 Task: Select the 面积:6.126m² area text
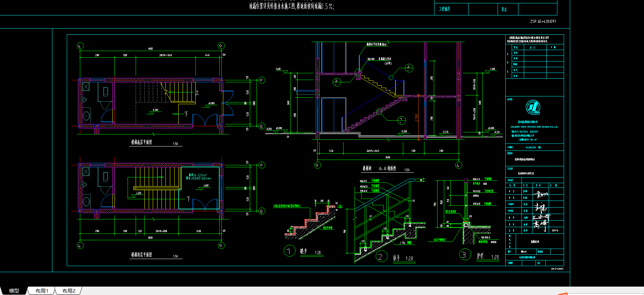pyautogui.click(x=198, y=175)
